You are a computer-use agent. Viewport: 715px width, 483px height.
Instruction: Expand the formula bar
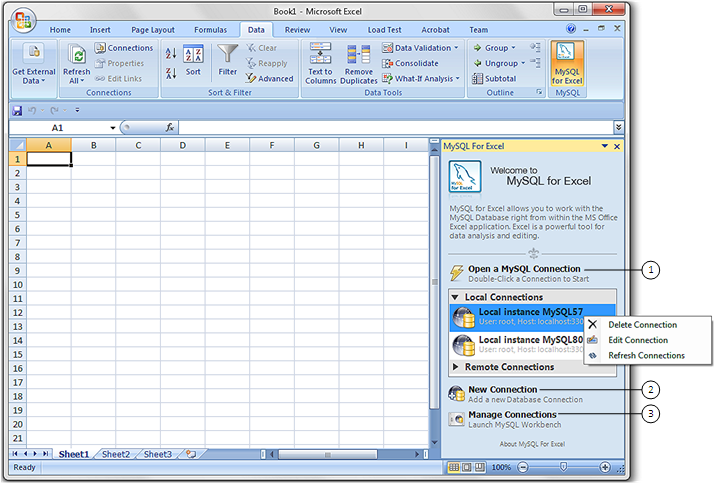click(x=618, y=127)
